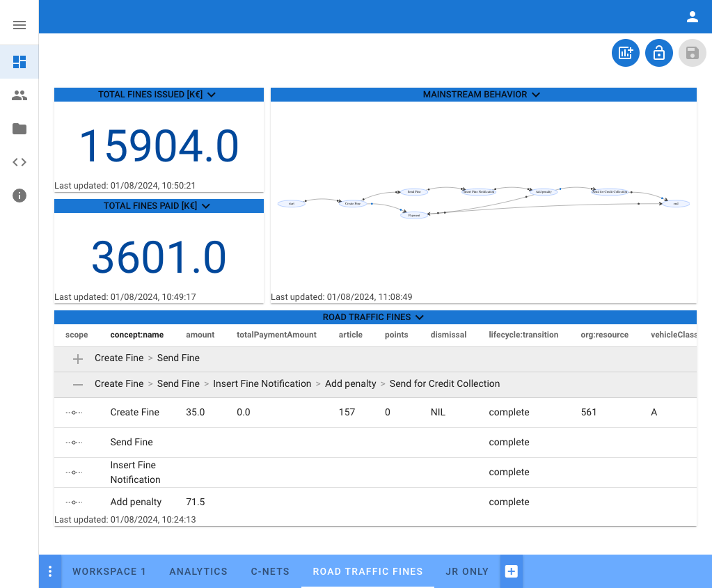Viewport: 712px width, 588px height.
Task: Open the Mainstream Behavior header dropdown
Action: point(535,95)
